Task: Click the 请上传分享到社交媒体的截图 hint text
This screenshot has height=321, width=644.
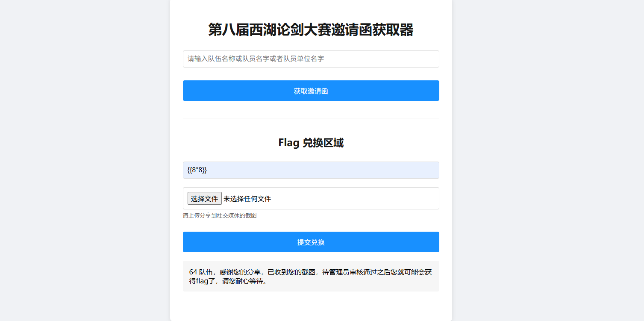Action: click(x=220, y=216)
